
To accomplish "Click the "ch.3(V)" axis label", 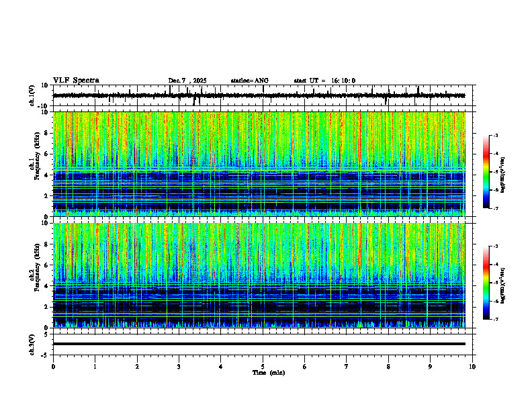I will pyautogui.click(x=32, y=345).
